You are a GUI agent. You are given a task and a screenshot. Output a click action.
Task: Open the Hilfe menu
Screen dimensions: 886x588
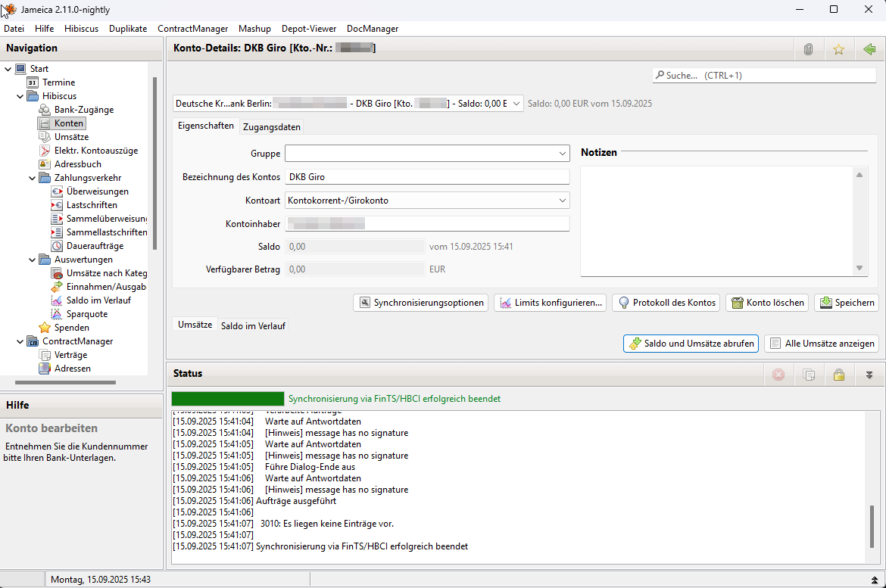click(44, 29)
